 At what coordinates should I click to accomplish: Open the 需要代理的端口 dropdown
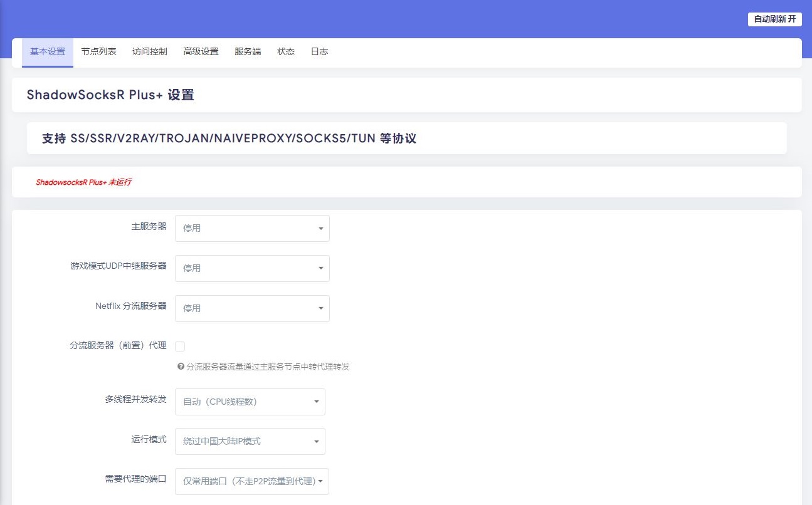252,481
